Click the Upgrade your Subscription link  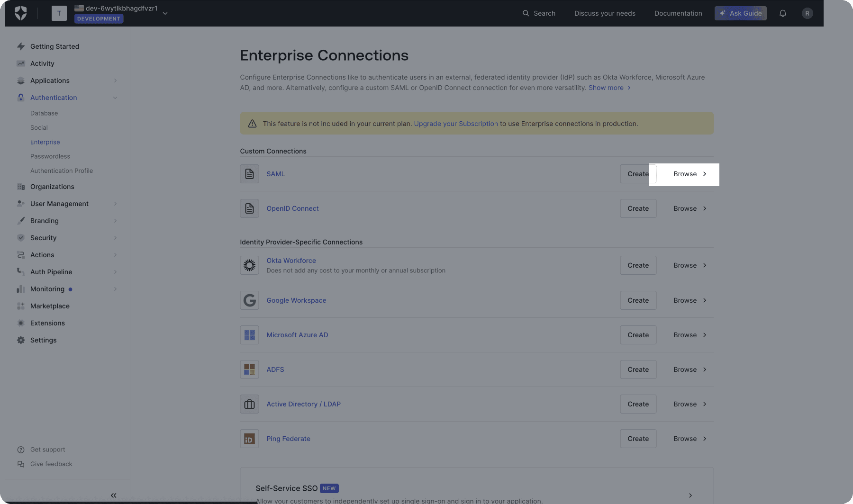[x=455, y=124]
